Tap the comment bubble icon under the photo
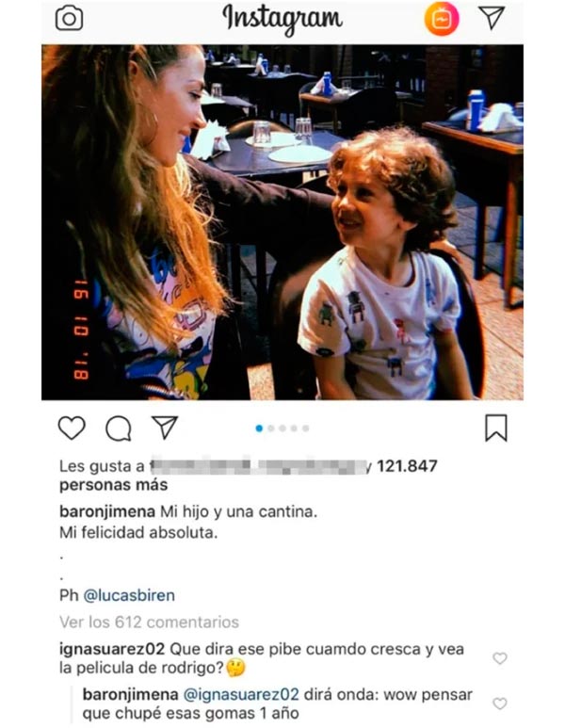Image resolution: width=565 pixels, height=728 pixels. [x=119, y=429]
